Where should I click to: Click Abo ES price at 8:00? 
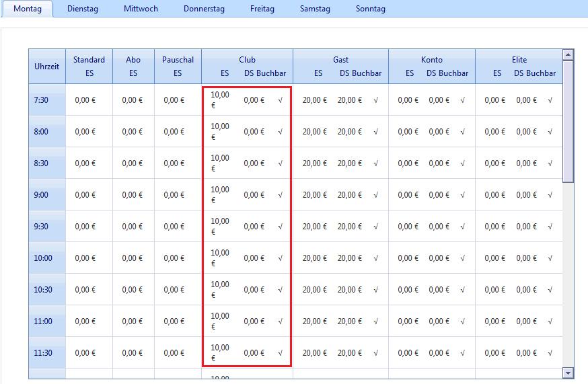(132, 132)
